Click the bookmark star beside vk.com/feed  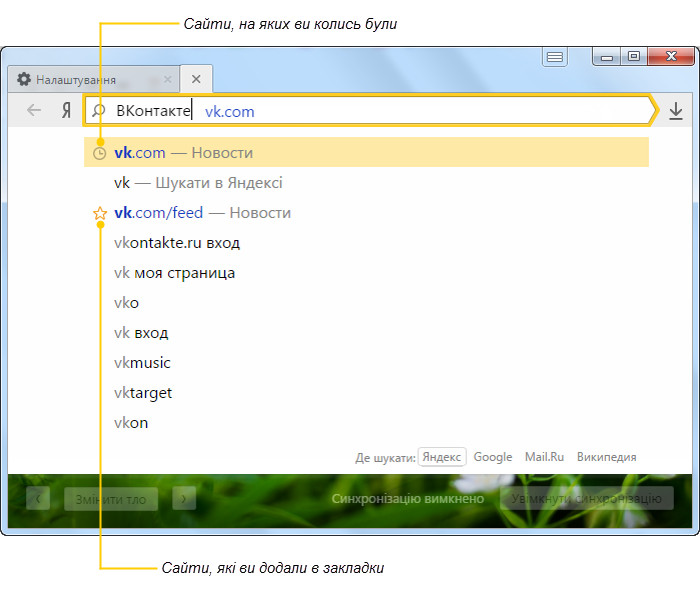(100, 213)
